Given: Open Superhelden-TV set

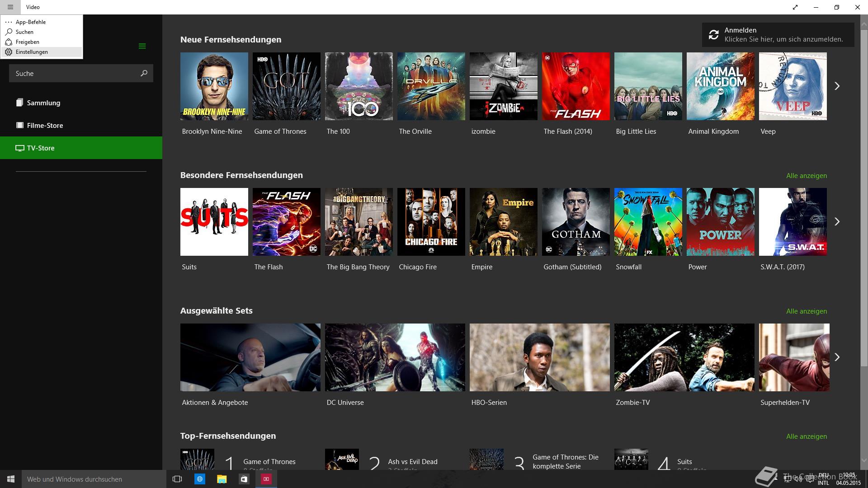Looking at the screenshot, I should tap(794, 357).
